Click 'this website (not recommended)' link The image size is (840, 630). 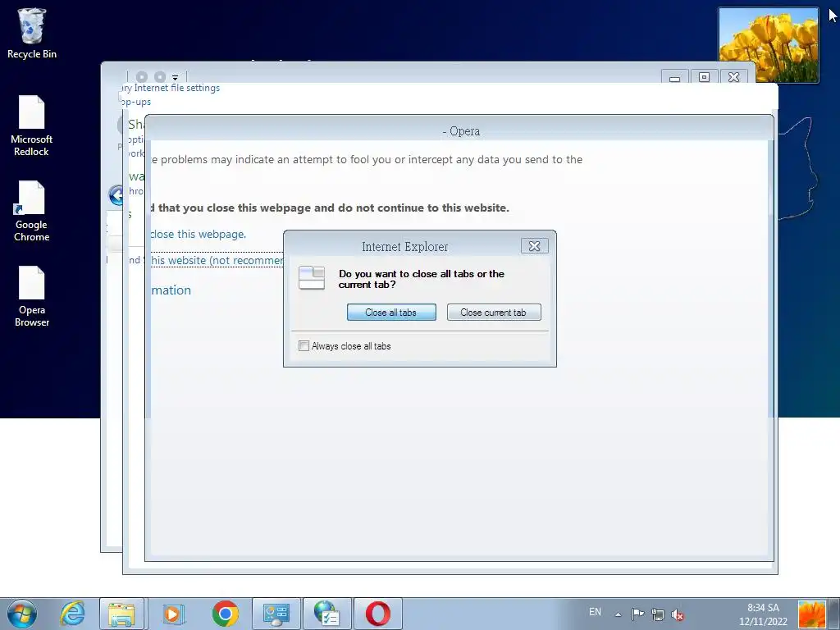[217, 260]
